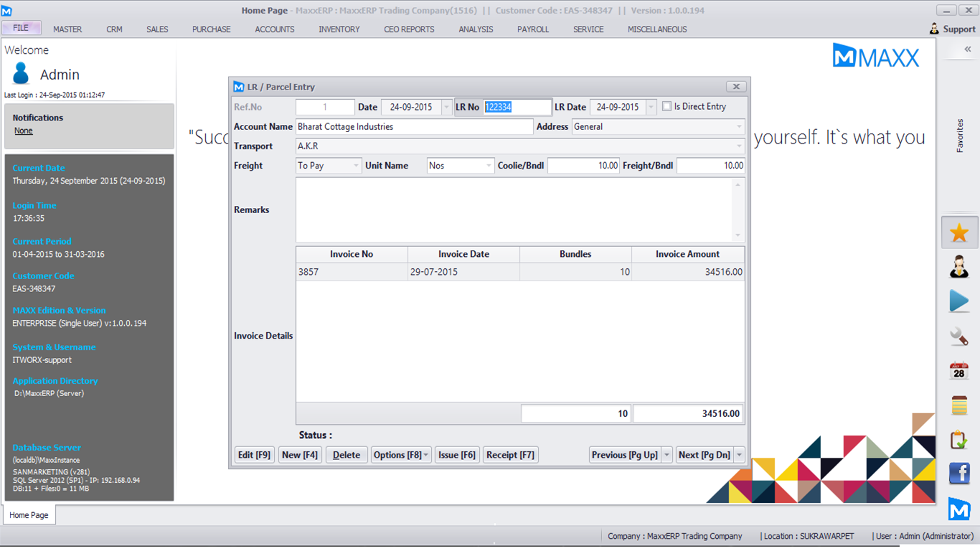Click the blue play arrow icon

point(959,301)
